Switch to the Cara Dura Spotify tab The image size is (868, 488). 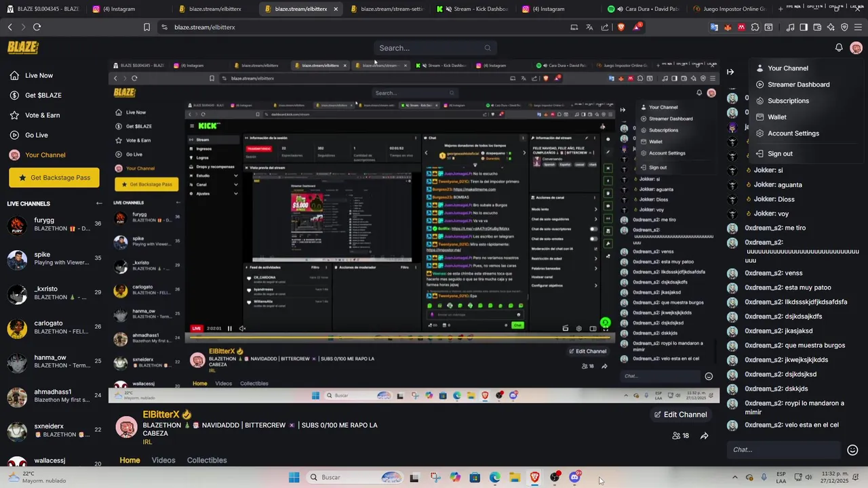644,9
